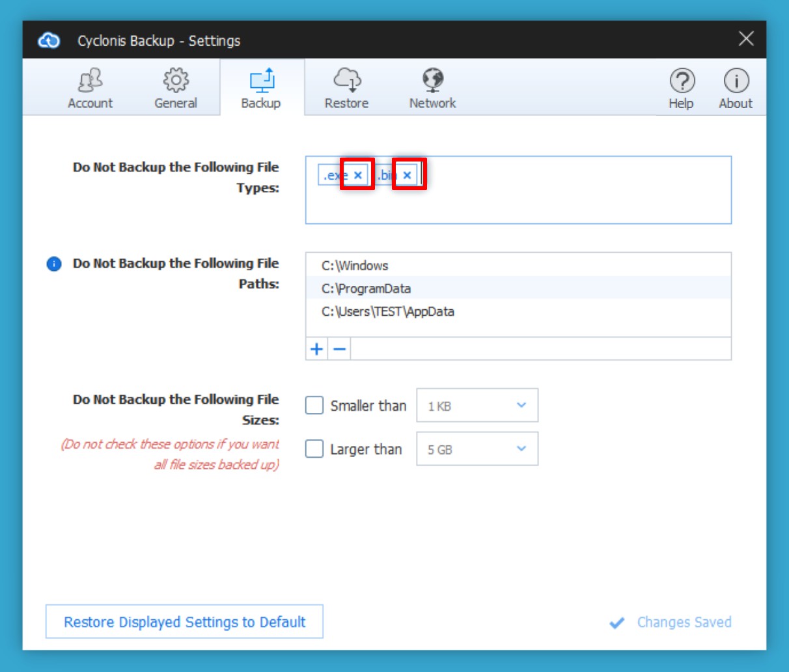Enable the Smaller than checkbox
The image size is (789, 672).
click(x=314, y=406)
